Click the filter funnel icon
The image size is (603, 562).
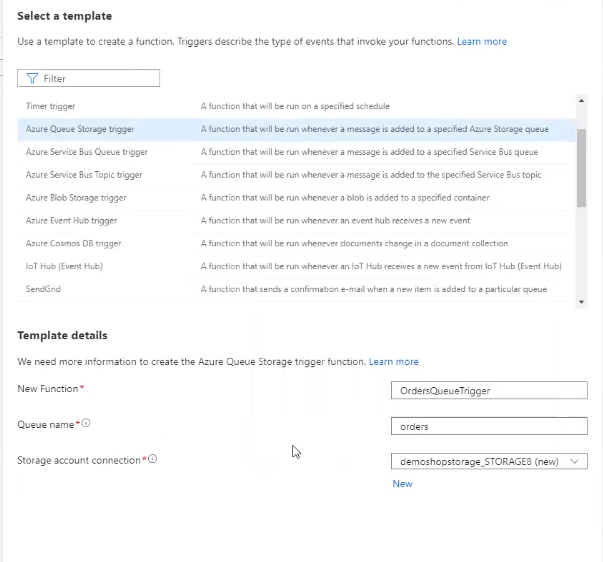(31, 78)
